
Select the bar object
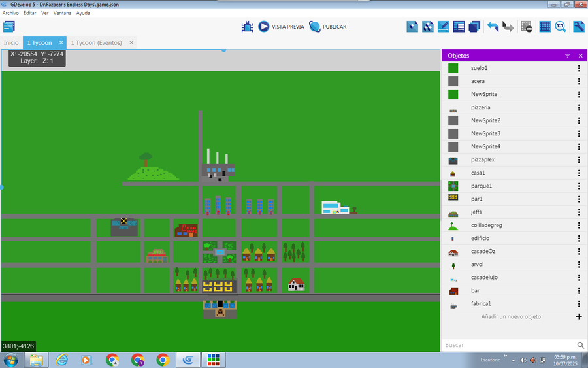pos(515,290)
